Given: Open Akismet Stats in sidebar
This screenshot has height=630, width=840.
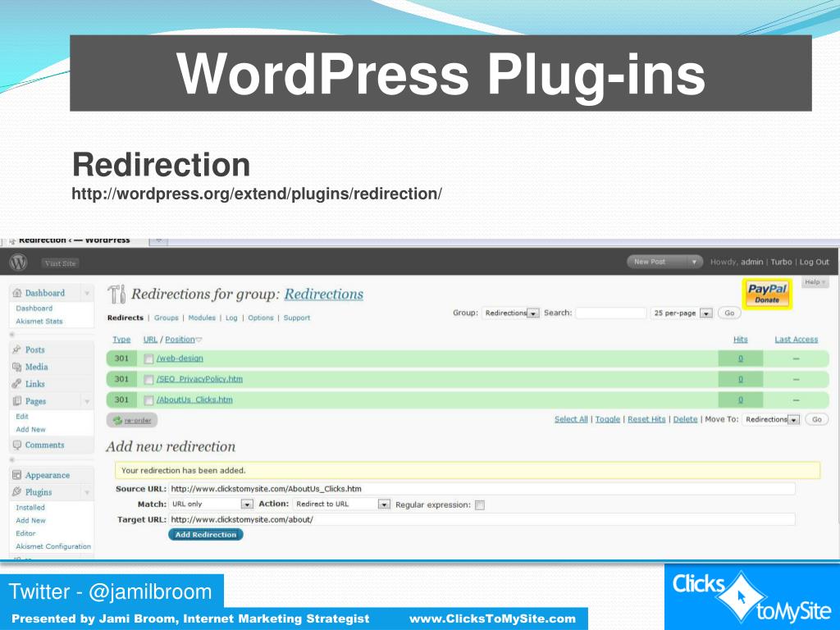Looking at the screenshot, I should click(39, 322).
